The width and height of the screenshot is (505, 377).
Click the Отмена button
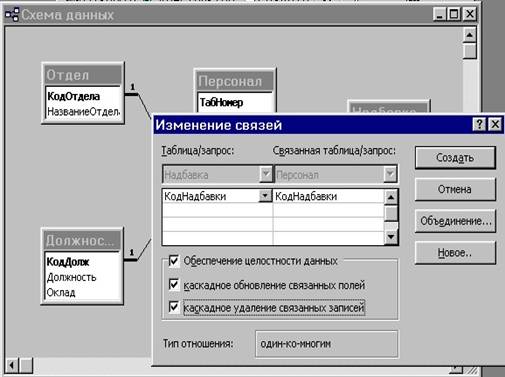[455, 189]
